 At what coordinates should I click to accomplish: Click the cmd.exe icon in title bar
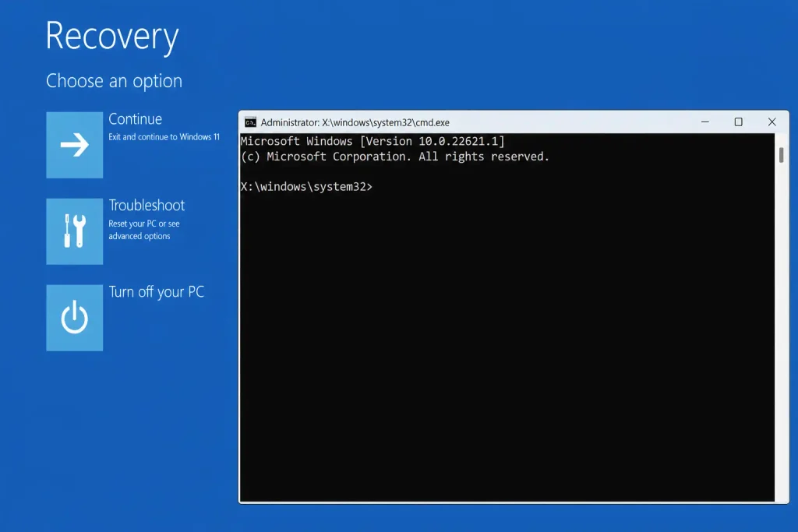click(250, 122)
